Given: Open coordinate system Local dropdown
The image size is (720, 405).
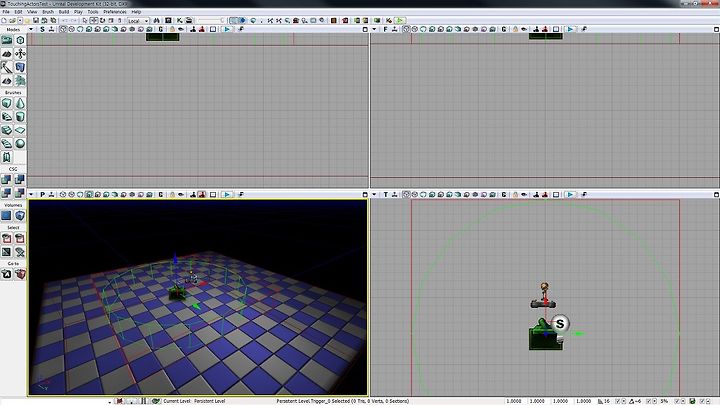Looking at the screenshot, I should tap(138, 21).
